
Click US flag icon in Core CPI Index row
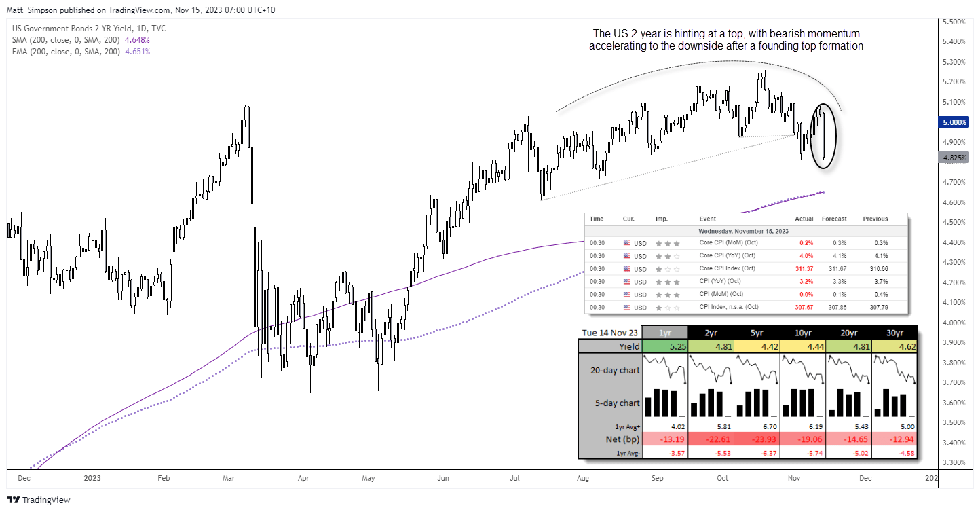(628, 268)
